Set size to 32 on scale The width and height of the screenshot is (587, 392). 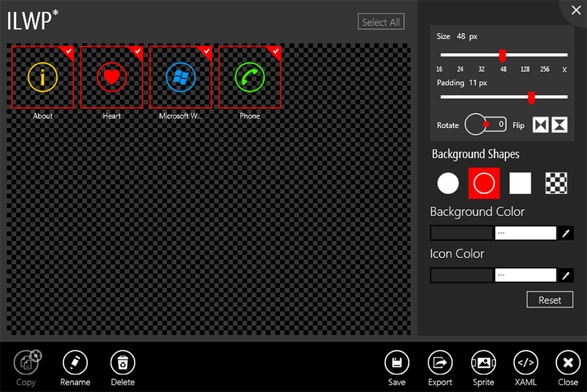coord(481,69)
